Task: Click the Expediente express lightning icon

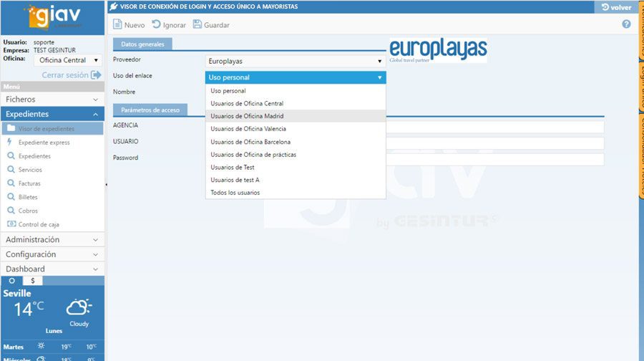Action: tap(10, 142)
